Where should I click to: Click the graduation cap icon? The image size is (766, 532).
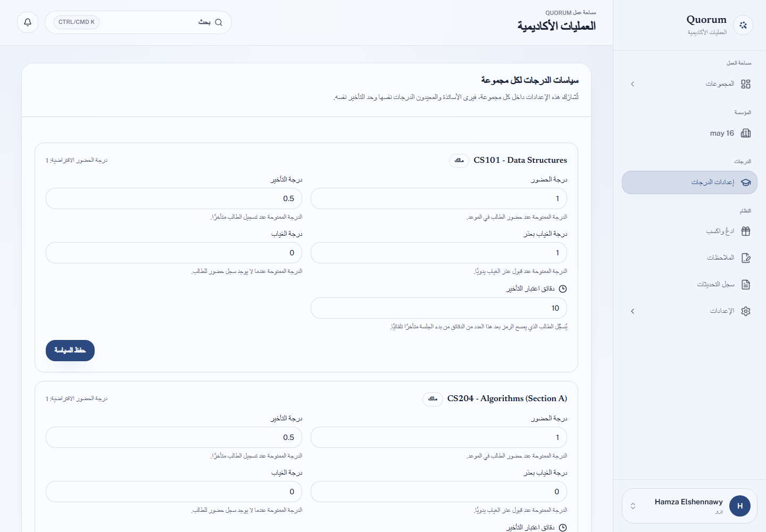746,182
